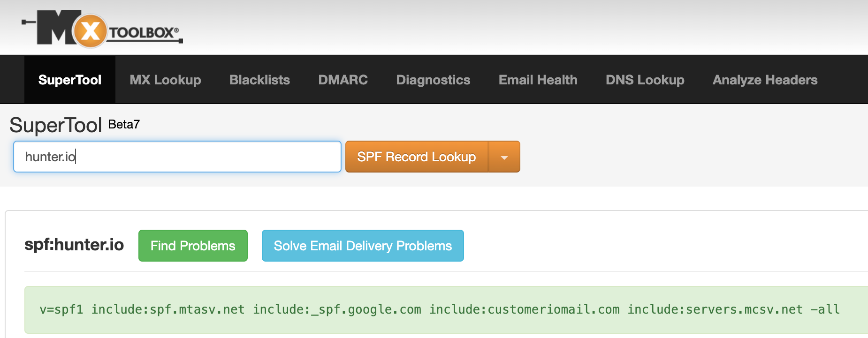Go to Analyze Headers tab
The width and height of the screenshot is (868, 338).
coord(765,80)
